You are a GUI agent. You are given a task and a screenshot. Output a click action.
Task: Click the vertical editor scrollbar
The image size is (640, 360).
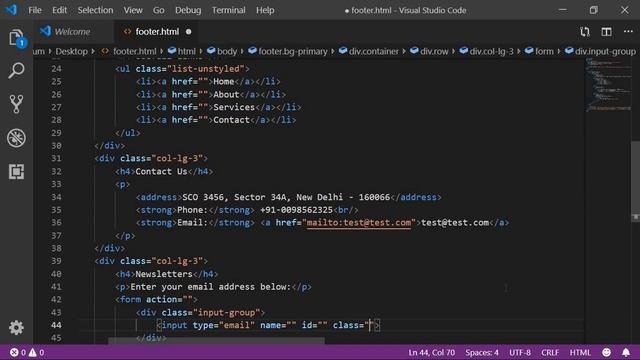click(x=636, y=182)
